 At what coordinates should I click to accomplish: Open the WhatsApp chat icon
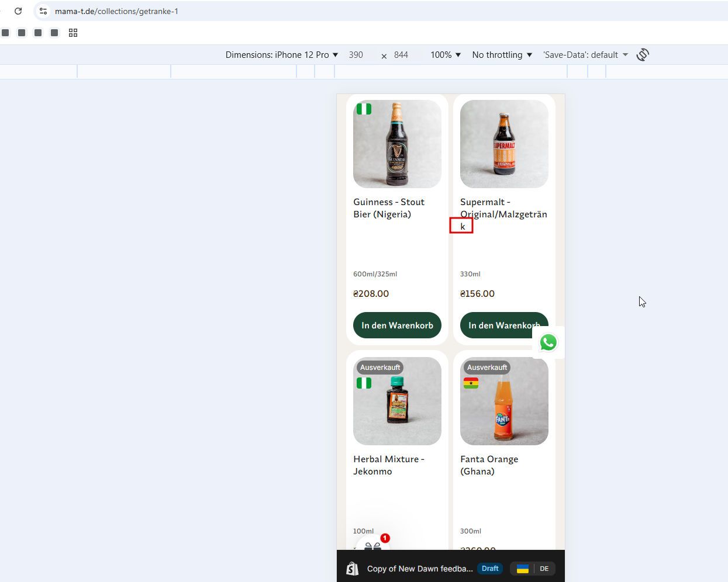tap(548, 342)
